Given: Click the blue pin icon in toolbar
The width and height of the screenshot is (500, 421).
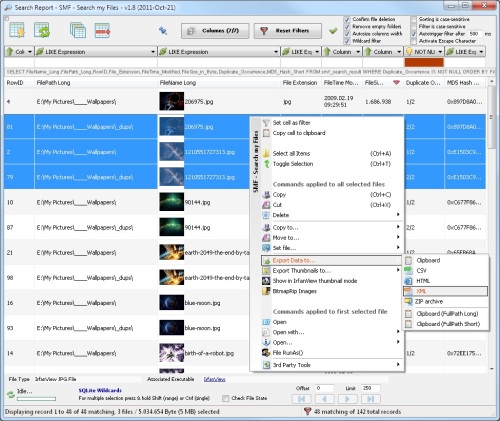Looking at the screenshot, I should pos(163,31).
